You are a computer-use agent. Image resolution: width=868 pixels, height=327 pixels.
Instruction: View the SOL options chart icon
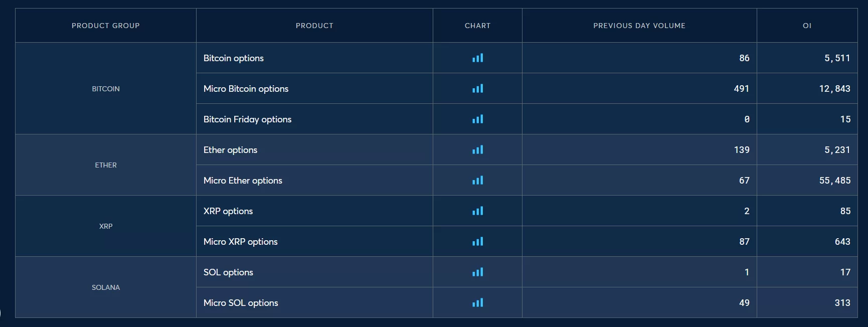point(477,272)
